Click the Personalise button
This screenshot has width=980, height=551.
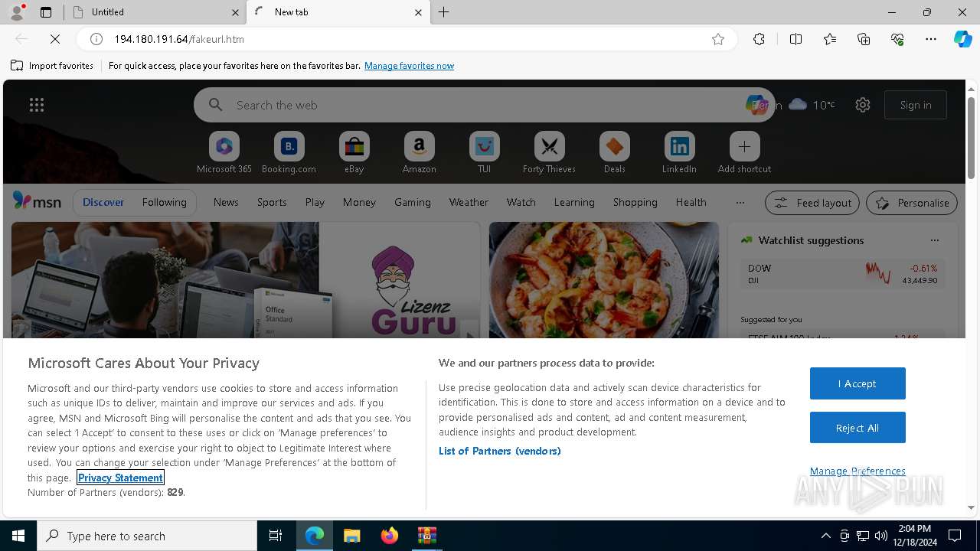coord(912,203)
